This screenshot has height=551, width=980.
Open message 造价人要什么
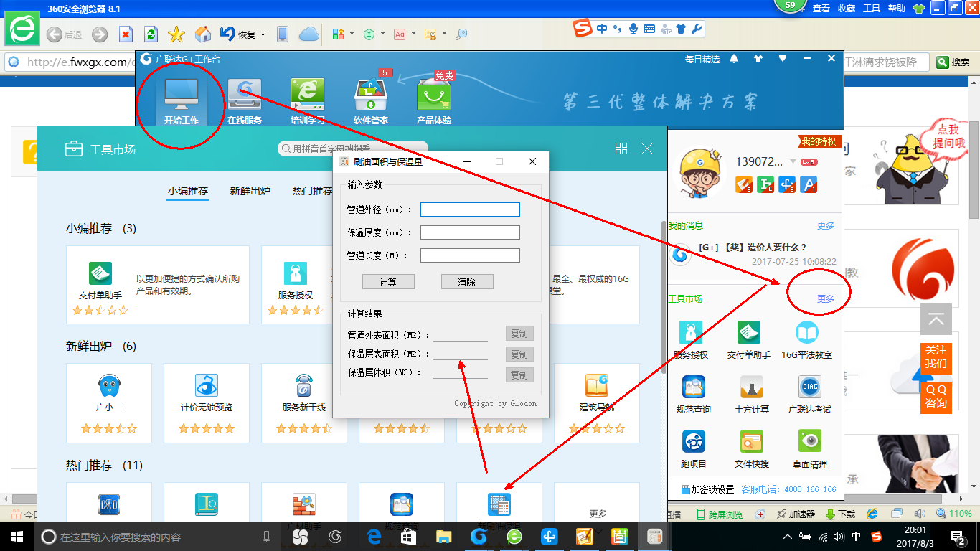753,247
